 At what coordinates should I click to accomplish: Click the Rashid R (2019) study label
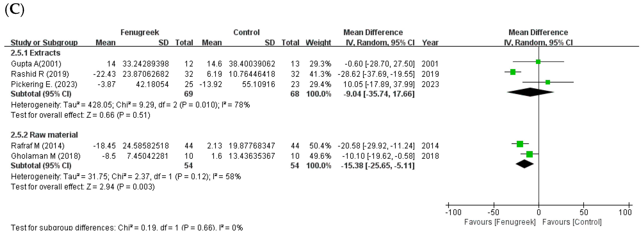pyautogui.click(x=40, y=74)
